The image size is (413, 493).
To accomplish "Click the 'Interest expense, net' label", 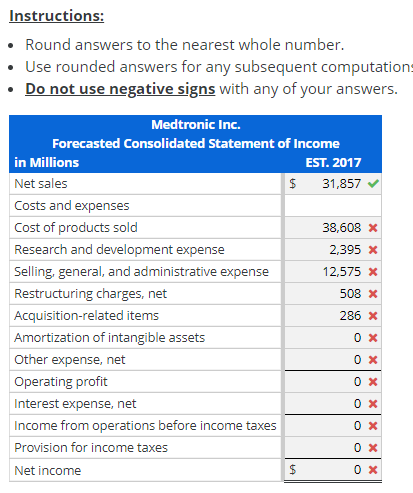I will coord(75,404).
